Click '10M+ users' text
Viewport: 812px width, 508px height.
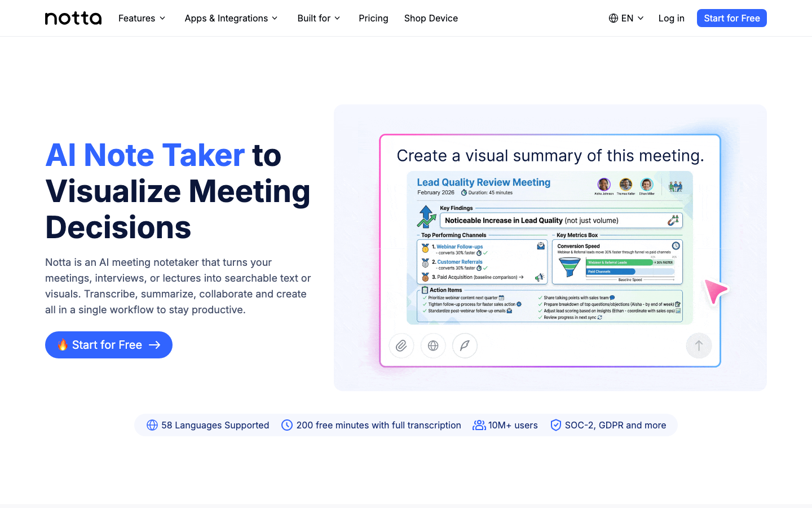pyautogui.click(x=513, y=425)
